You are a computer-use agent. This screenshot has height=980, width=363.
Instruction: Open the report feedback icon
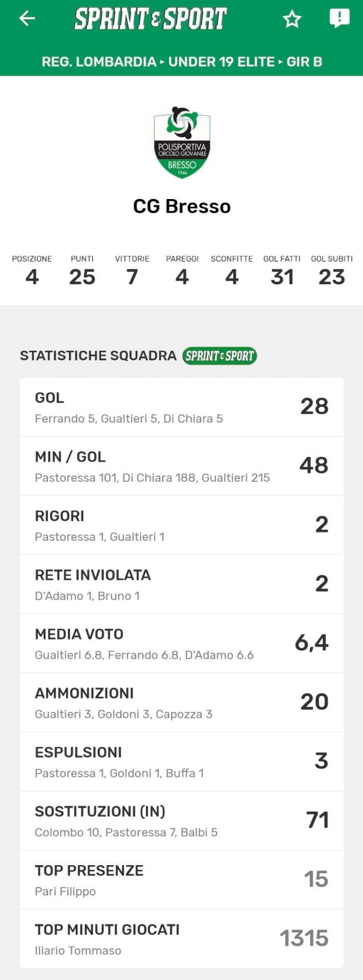tap(340, 18)
